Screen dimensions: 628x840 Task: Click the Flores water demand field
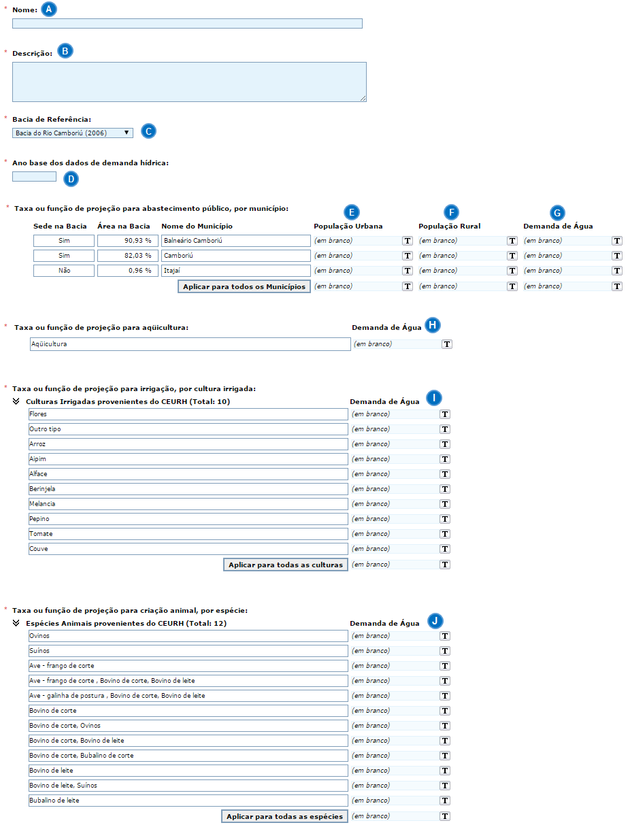(x=395, y=414)
